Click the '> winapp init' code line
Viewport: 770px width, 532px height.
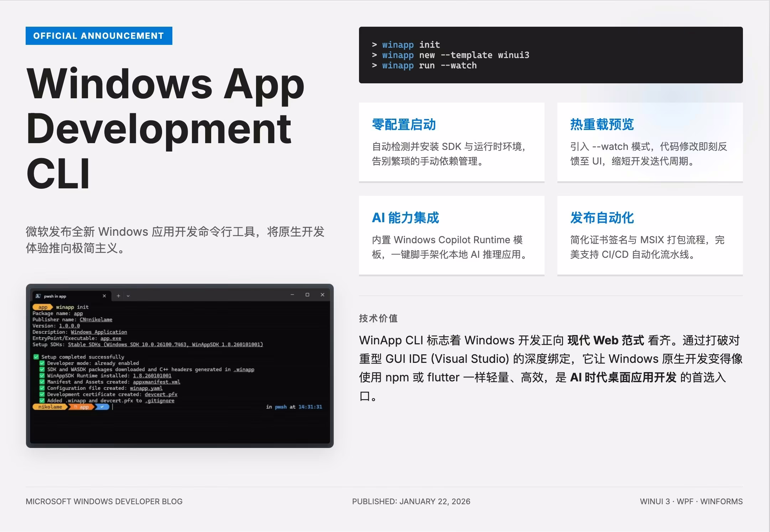point(406,45)
